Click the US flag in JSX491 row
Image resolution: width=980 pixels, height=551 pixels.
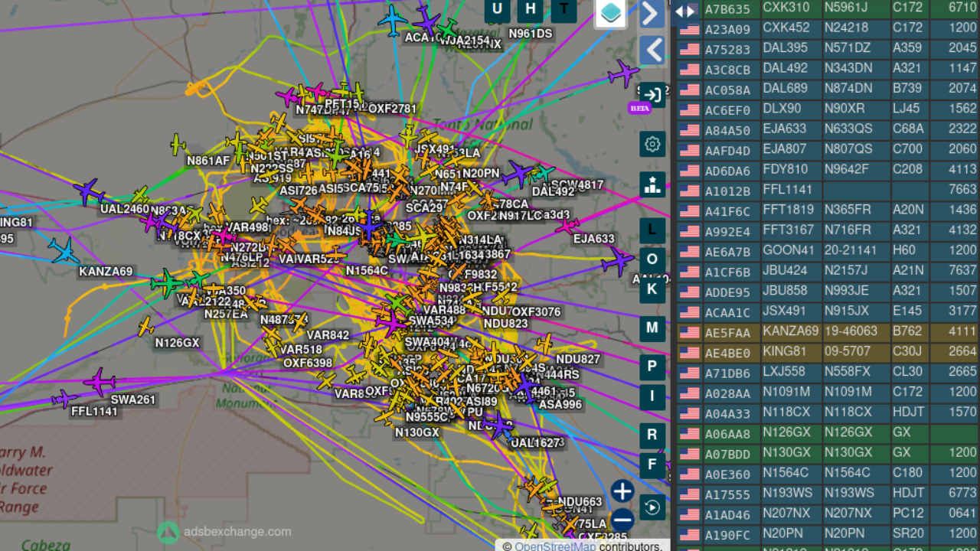click(690, 312)
